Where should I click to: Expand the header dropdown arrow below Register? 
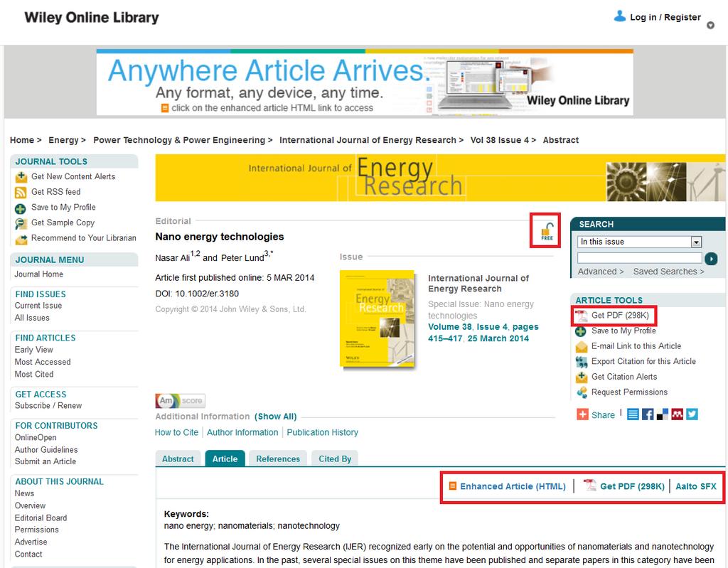[x=710, y=26]
